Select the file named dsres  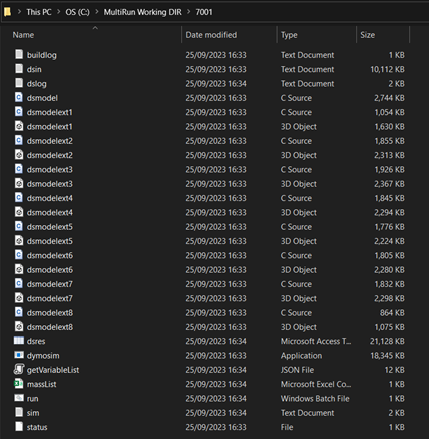click(x=36, y=341)
